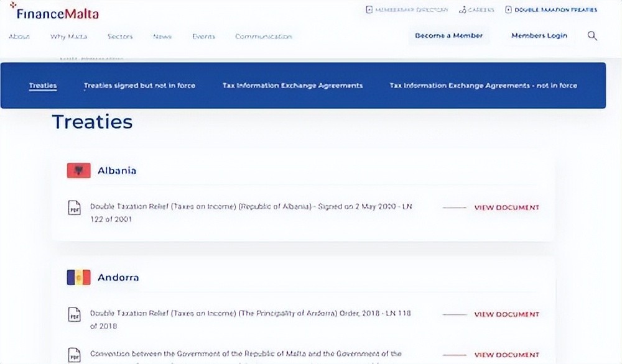The height and width of the screenshot is (364, 622).
Task: Expand the About menu
Action: coord(19,37)
